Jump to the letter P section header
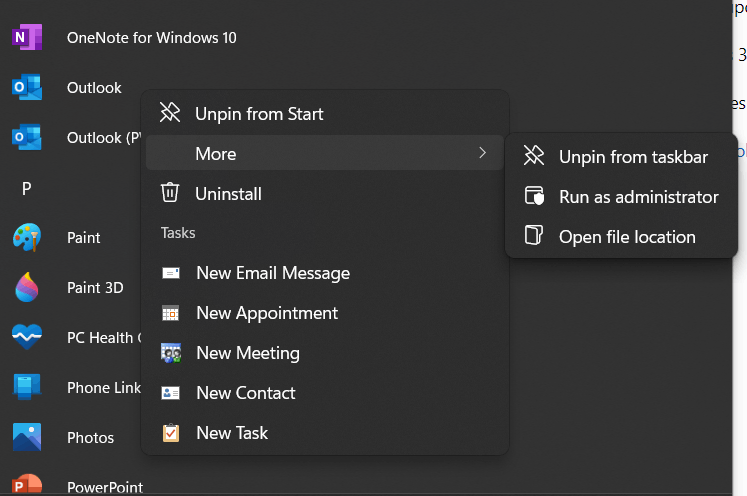This screenshot has width=747, height=496. pos(27,188)
